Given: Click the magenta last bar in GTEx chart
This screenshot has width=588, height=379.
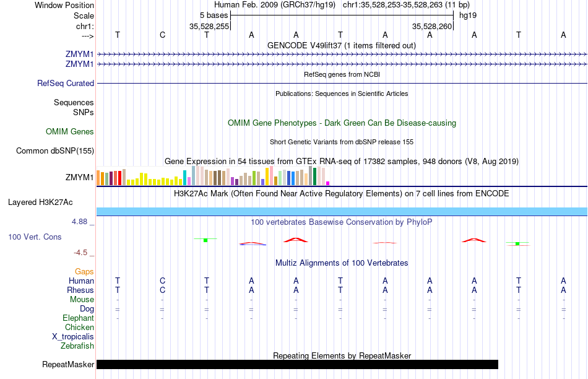Looking at the screenshot, I should tap(328, 183).
